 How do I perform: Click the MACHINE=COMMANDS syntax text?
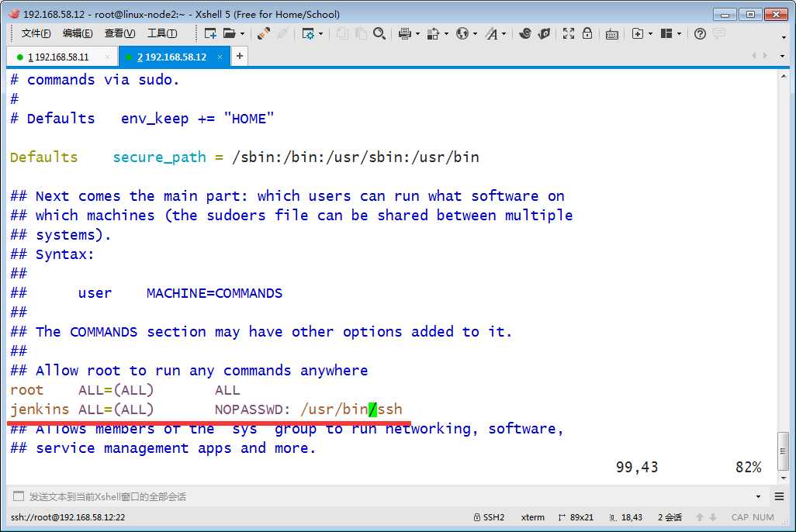pos(214,293)
